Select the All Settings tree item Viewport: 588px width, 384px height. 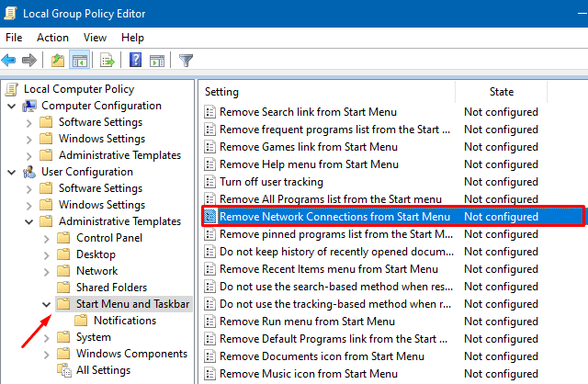tap(102, 370)
